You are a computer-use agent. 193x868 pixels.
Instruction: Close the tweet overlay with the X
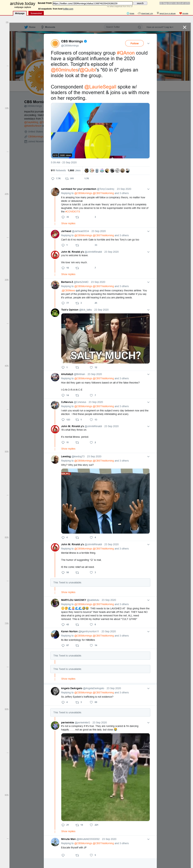pyautogui.click(x=185, y=27)
